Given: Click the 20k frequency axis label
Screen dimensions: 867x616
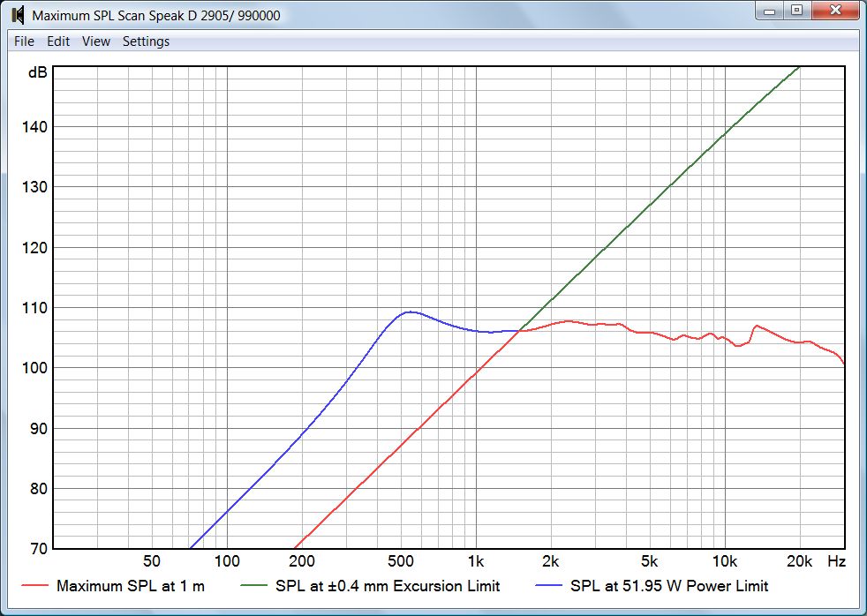Looking at the screenshot, I should tap(800, 561).
